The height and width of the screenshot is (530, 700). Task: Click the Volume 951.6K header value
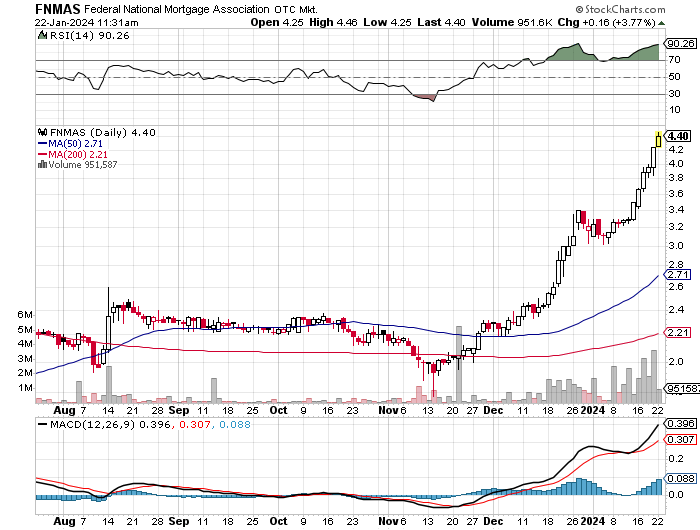point(512,22)
